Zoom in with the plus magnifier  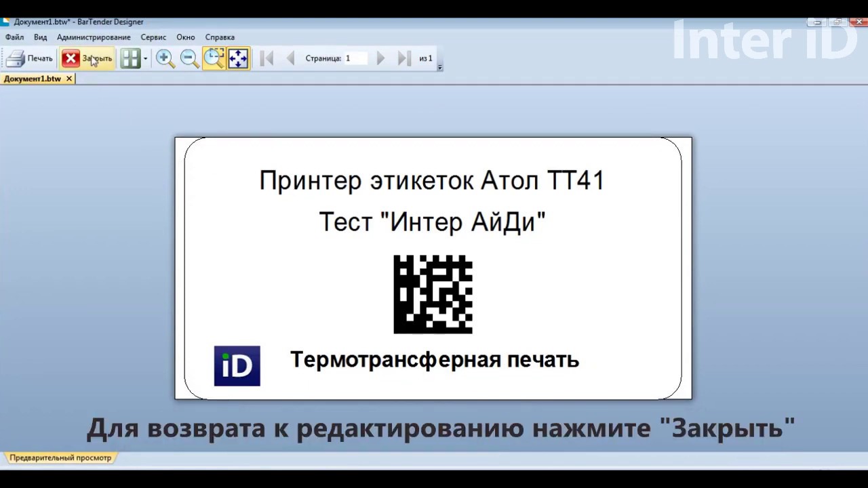[165, 58]
